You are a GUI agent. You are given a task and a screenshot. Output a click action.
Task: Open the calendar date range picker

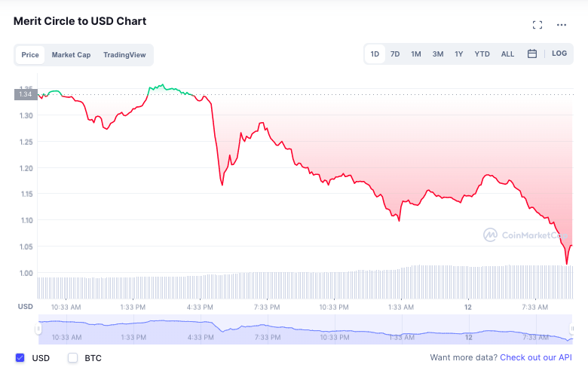pos(531,54)
